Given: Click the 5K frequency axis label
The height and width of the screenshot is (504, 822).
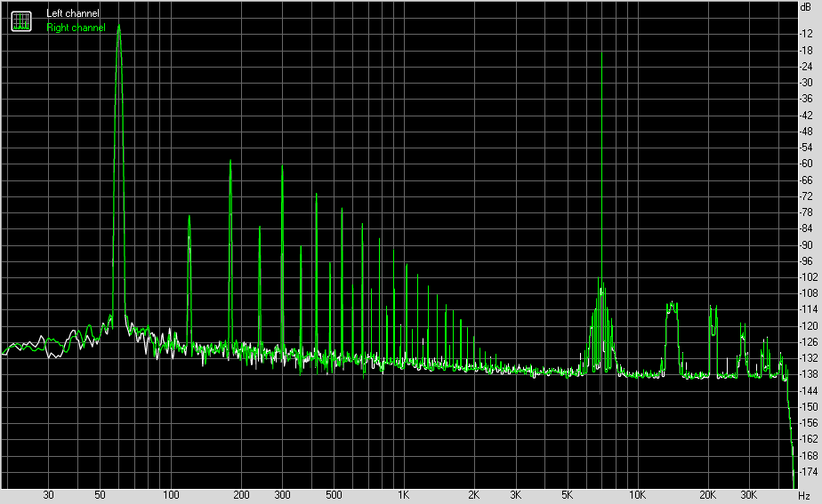Looking at the screenshot, I should 567,495.
